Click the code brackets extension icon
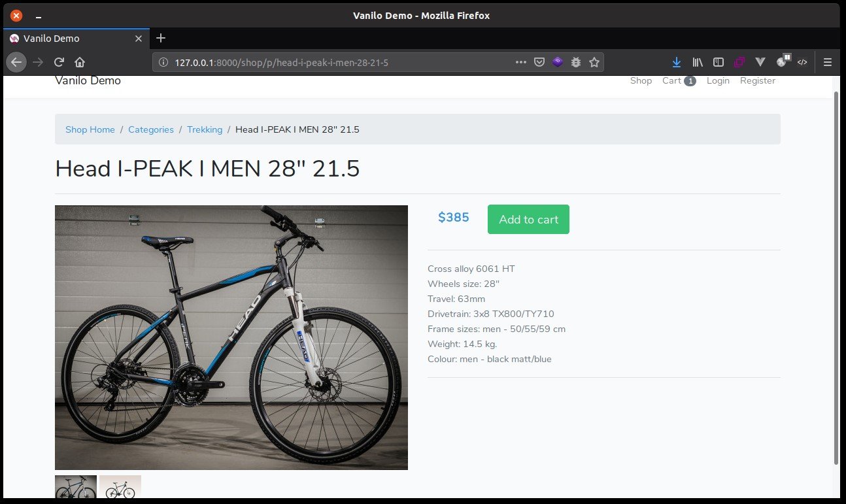 (x=802, y=62)
